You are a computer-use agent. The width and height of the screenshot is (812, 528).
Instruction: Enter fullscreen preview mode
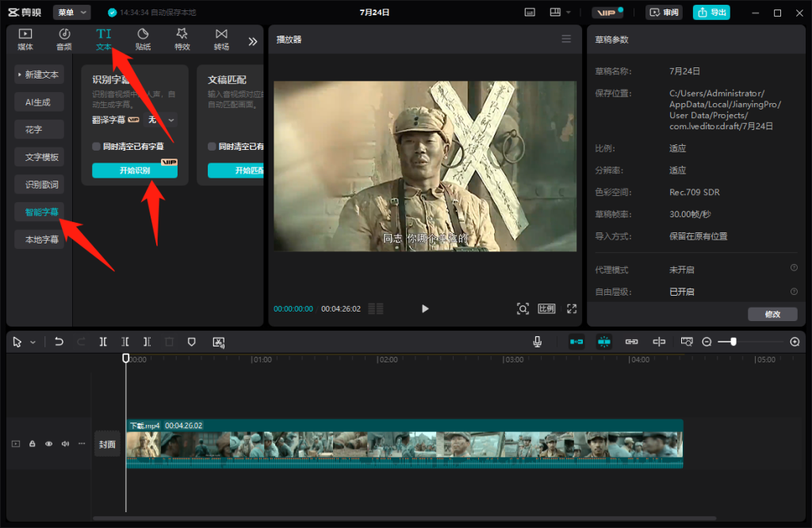pos(572,308)
